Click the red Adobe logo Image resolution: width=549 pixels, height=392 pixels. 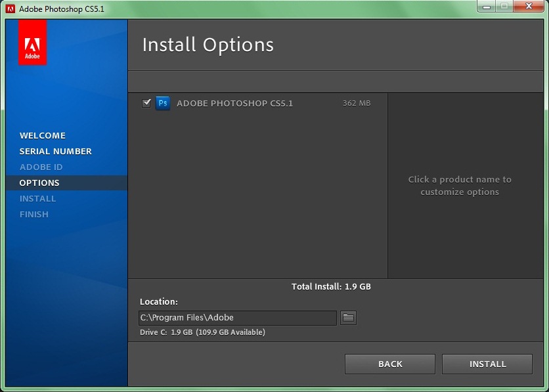[x=32, y=42]
